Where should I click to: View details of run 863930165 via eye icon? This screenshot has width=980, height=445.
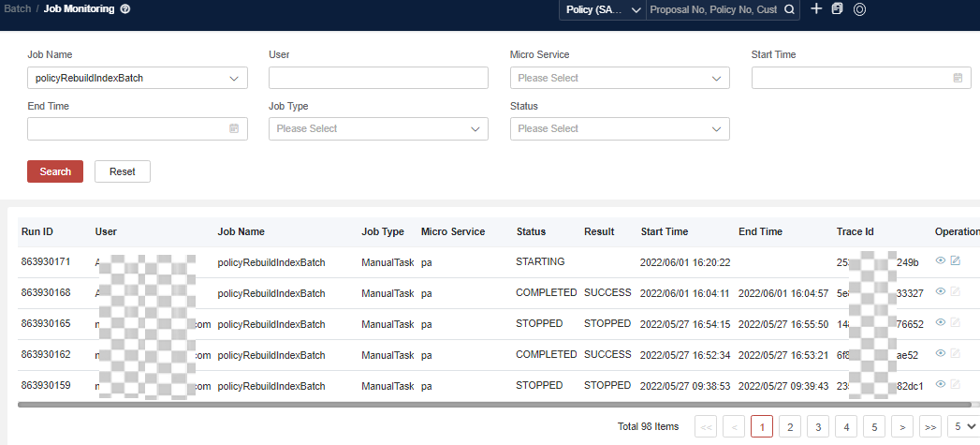click(x=940, y=323)
